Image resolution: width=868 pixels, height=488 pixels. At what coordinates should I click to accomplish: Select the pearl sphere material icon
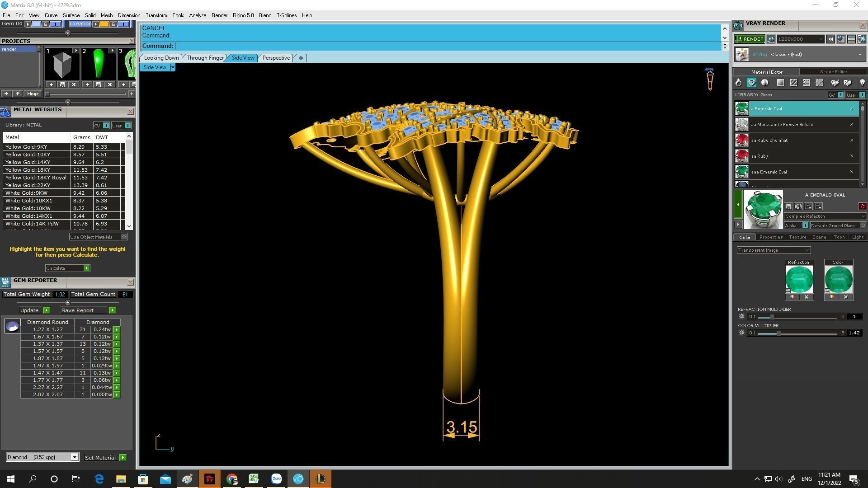point(764,83)
